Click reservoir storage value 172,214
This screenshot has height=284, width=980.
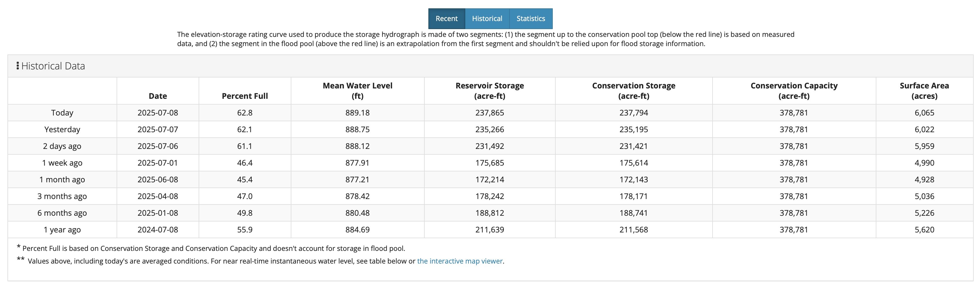click(x=490, y=180)
